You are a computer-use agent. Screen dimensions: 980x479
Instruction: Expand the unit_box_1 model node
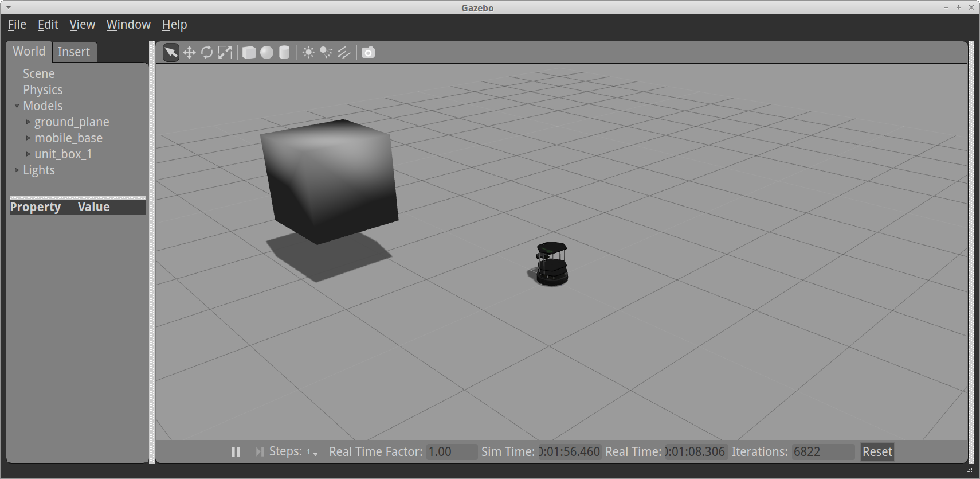[28, 154]
